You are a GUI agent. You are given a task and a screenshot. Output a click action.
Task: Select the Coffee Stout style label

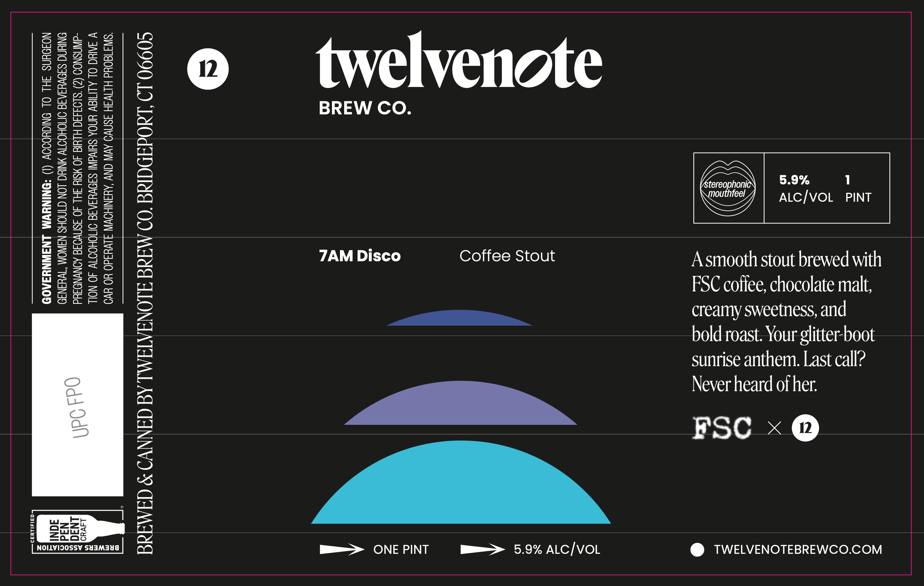coord(507,256)
